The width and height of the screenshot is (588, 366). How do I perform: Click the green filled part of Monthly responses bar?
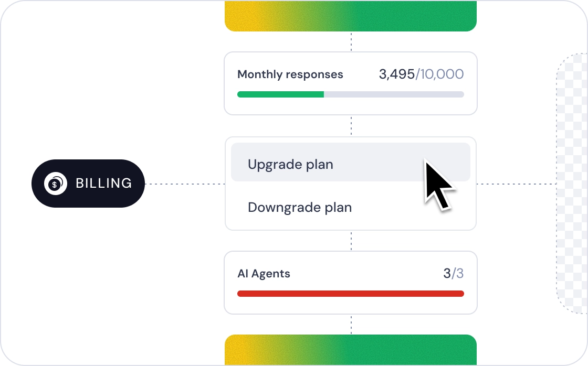[280, 94]
